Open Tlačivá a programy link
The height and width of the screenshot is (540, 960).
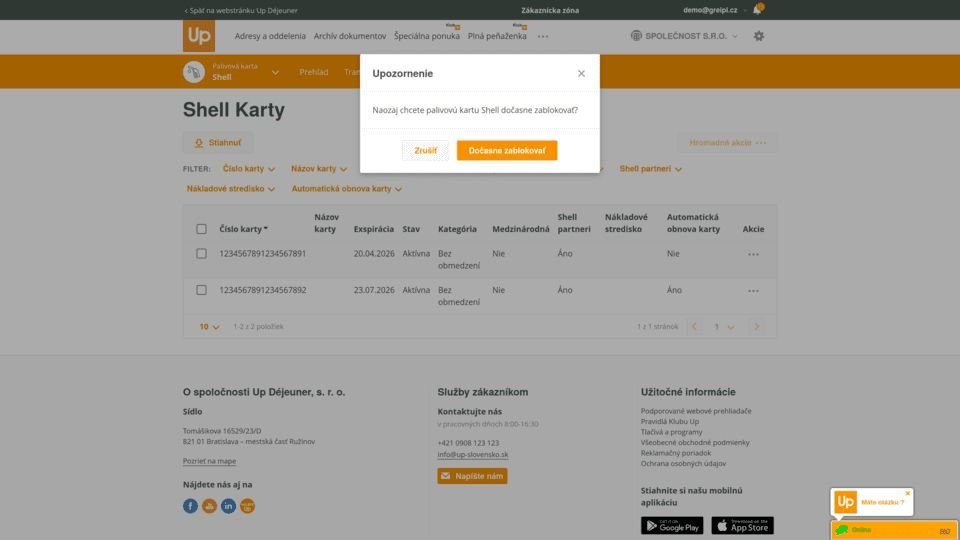tap(672, 432)
